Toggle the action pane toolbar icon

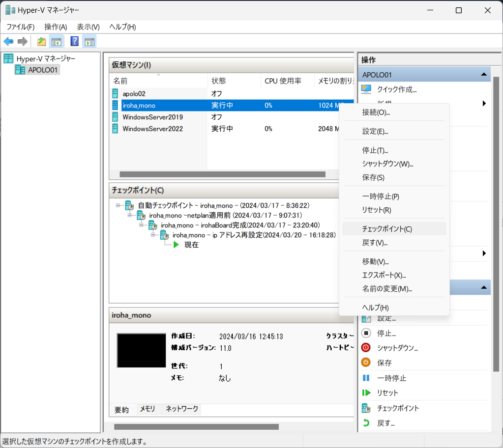click(89, 41)
